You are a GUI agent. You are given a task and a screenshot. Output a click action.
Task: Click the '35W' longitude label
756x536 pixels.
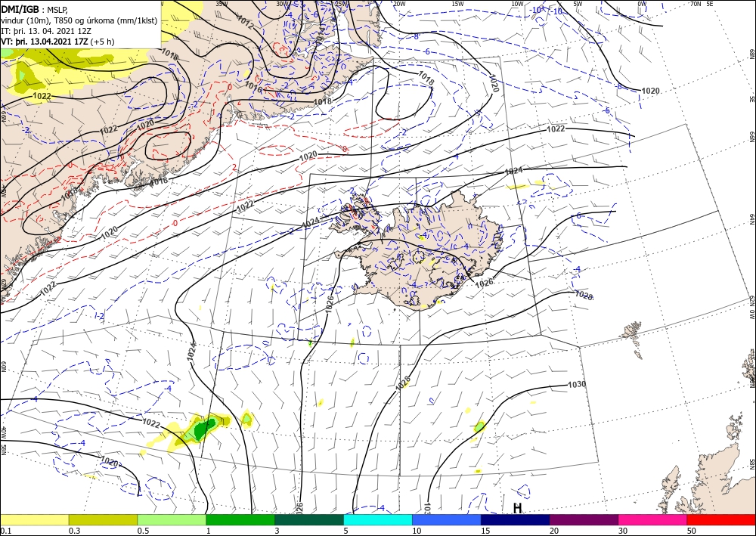tap(222, 4)
